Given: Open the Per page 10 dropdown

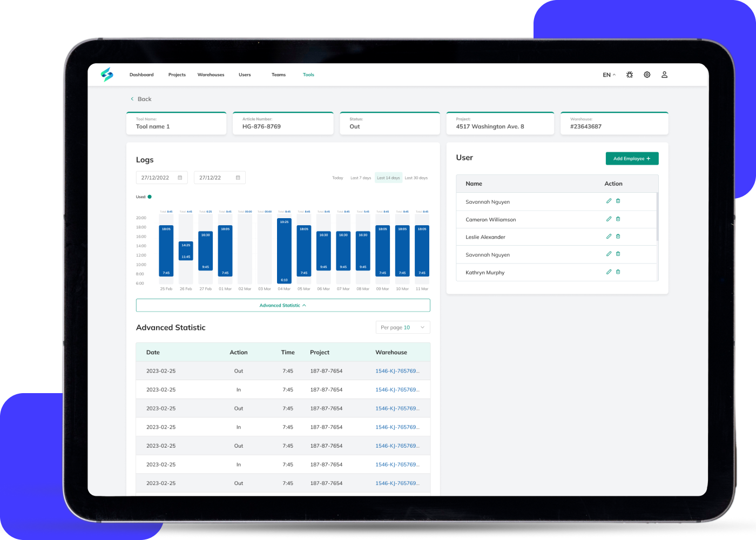Looking at the screenshot, I should (403, 327).
